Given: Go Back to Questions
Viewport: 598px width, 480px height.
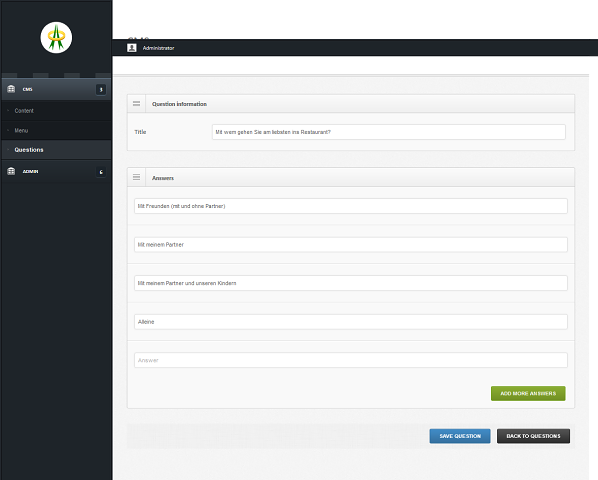Looking at the screenshot, I should [x=533, y=436].
